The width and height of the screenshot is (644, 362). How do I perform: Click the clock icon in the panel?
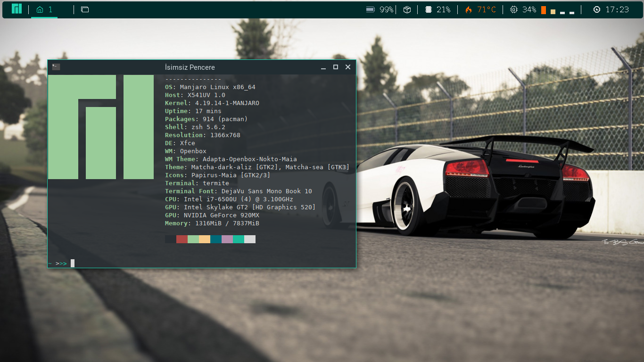[597, 9]
